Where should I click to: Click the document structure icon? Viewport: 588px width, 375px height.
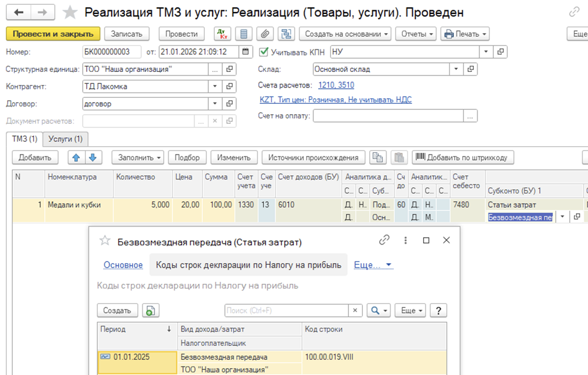click(x=286, y=34)
